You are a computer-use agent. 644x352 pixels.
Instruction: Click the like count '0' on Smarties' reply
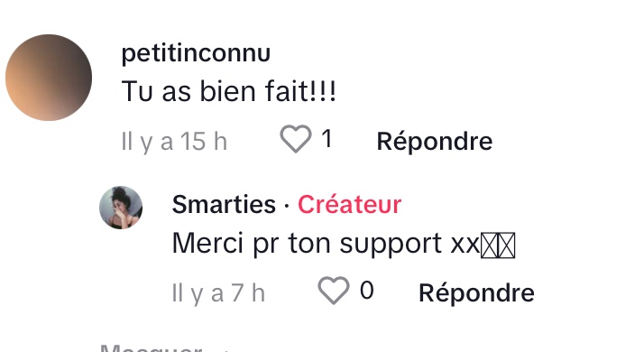click(x=367, y=291)
